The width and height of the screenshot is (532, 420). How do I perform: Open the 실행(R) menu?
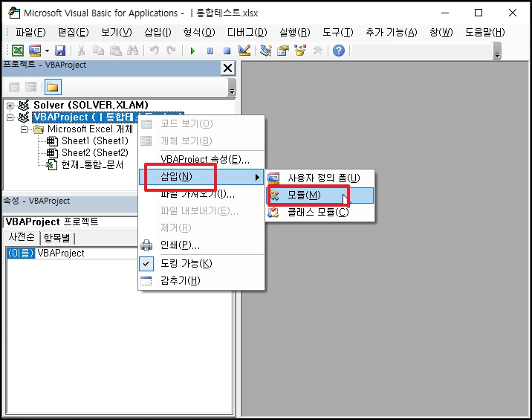[294, 32]
